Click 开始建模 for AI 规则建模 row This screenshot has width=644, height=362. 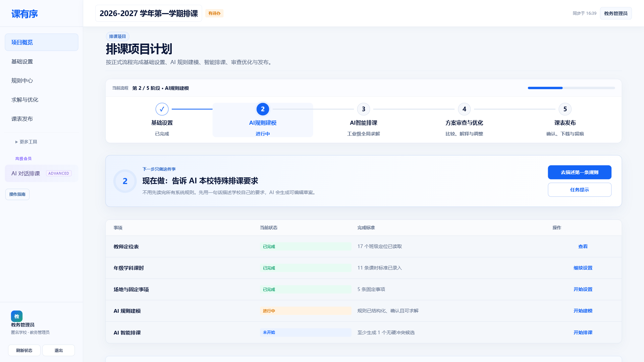[583, 311]
